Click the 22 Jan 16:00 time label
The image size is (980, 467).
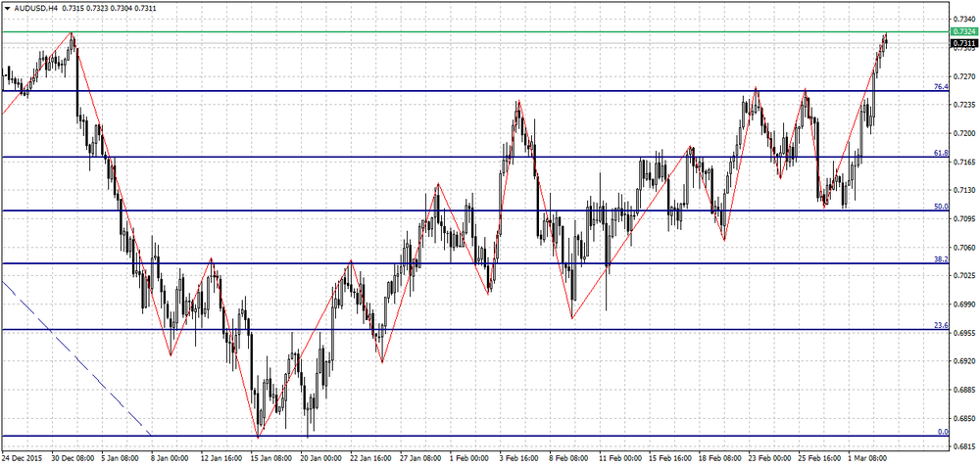coord(371,458)
